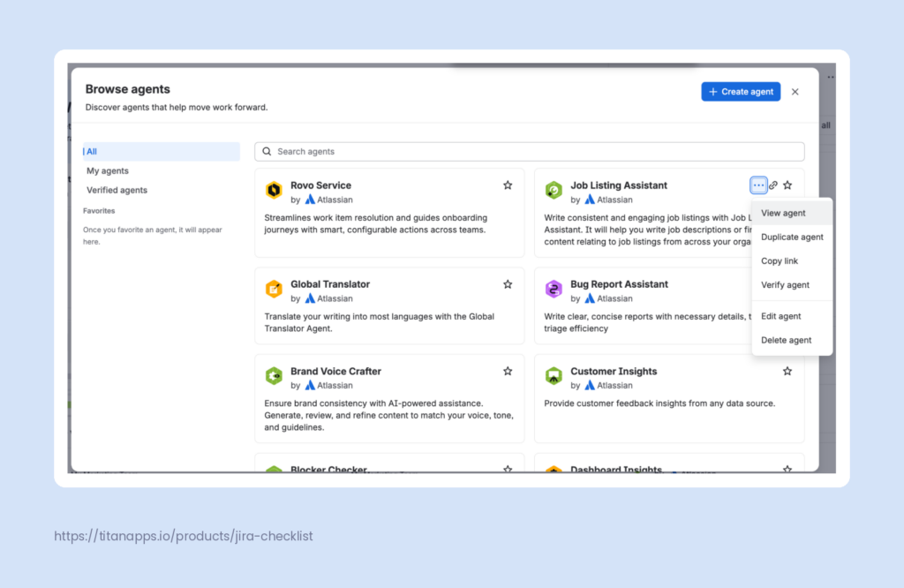Click the Brand Voice Crafter description text
904x588 pixels.
[388, 415]
